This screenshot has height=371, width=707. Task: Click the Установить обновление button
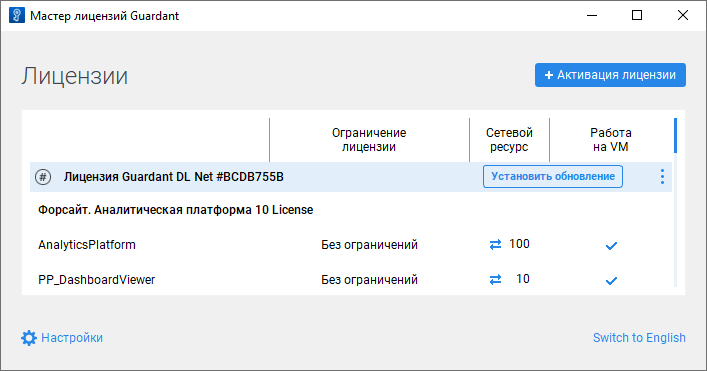[553, 176]
